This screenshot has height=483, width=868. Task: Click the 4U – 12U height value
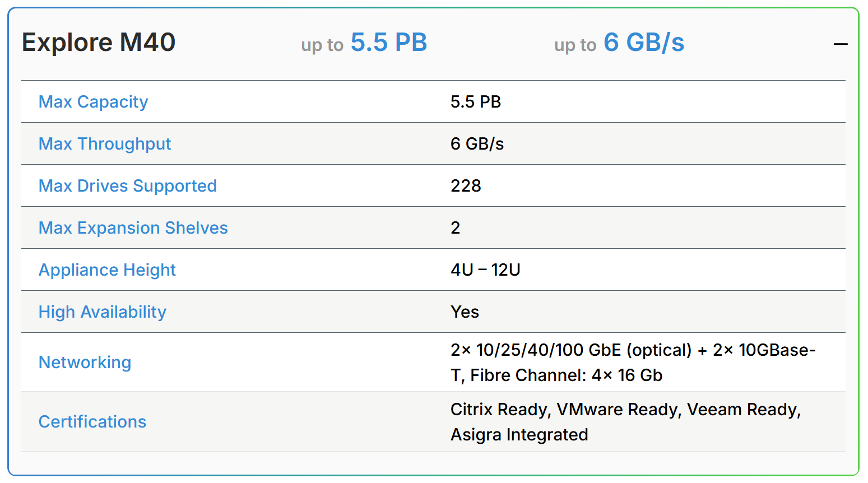point(485,270)
